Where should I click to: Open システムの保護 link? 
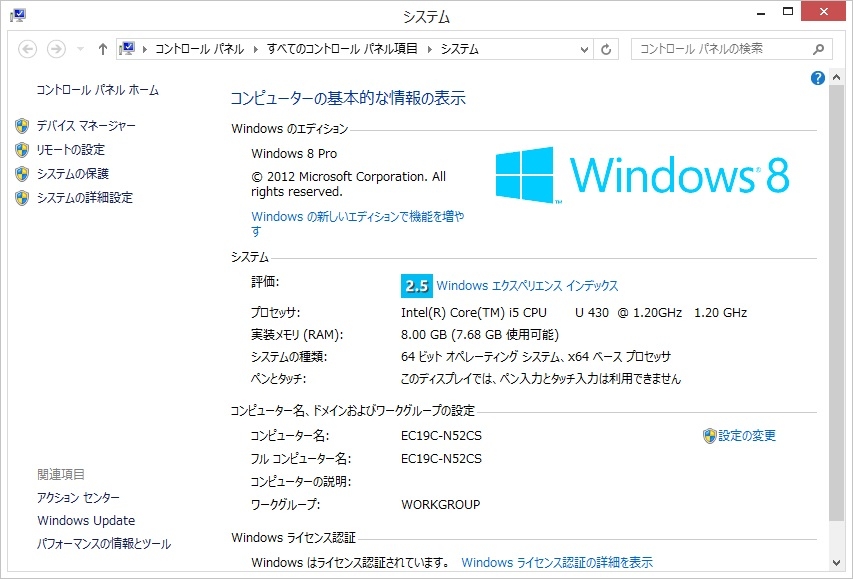(x=73, y=174)
